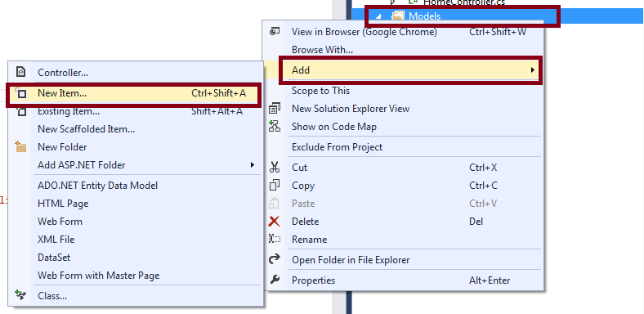
Task: Expand the Add submenu arrow
Action: click(x=532, y=70)
